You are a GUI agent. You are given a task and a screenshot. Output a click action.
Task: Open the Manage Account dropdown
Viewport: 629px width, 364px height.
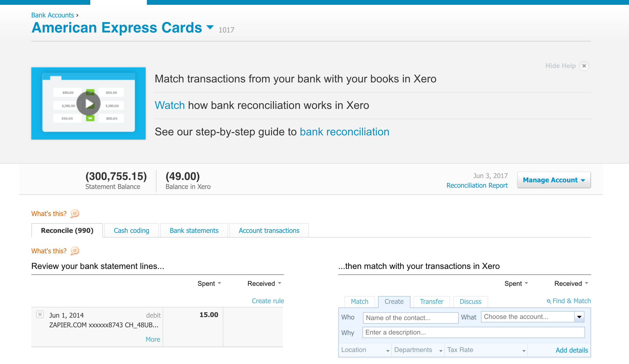pyautogui.click(x=554, y=180)
